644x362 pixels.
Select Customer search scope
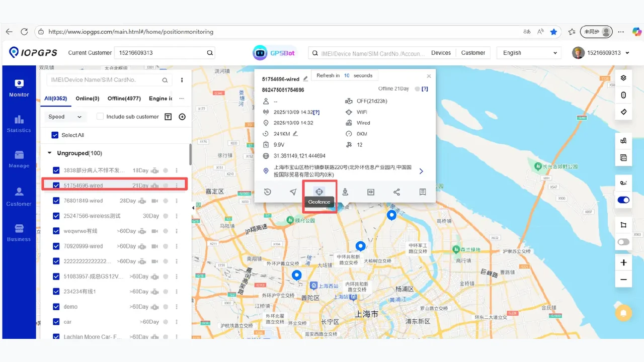click(x=473, y=53)
